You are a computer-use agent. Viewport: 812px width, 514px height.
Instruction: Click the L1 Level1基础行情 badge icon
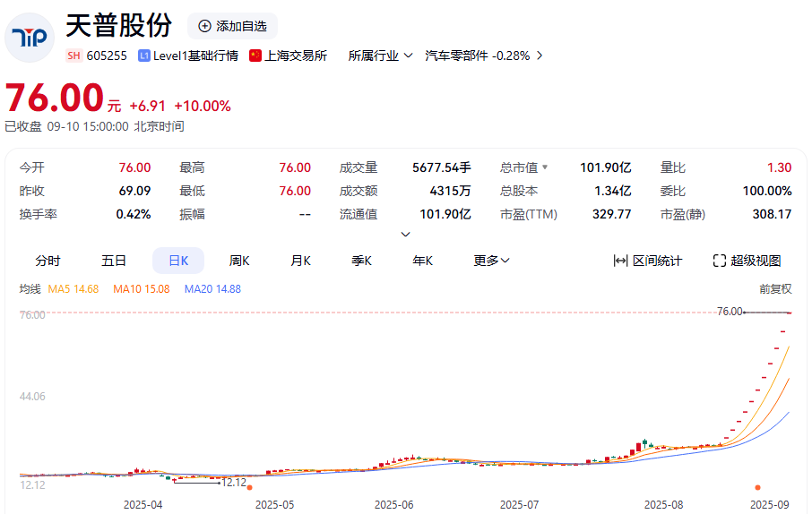pos(144,56)
